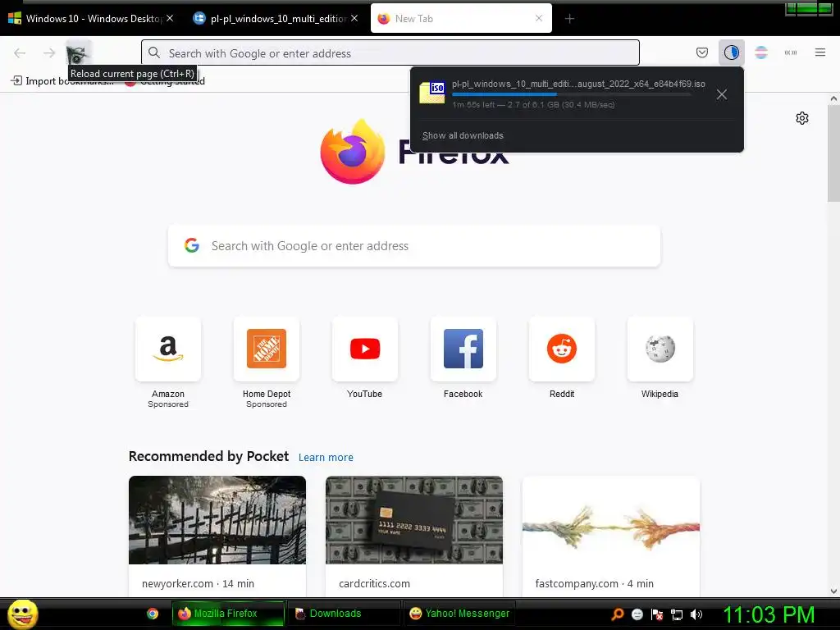The image size is (840, 630).
Task: Click the striped flag extension icon
Action: click(x=760, y=52)
